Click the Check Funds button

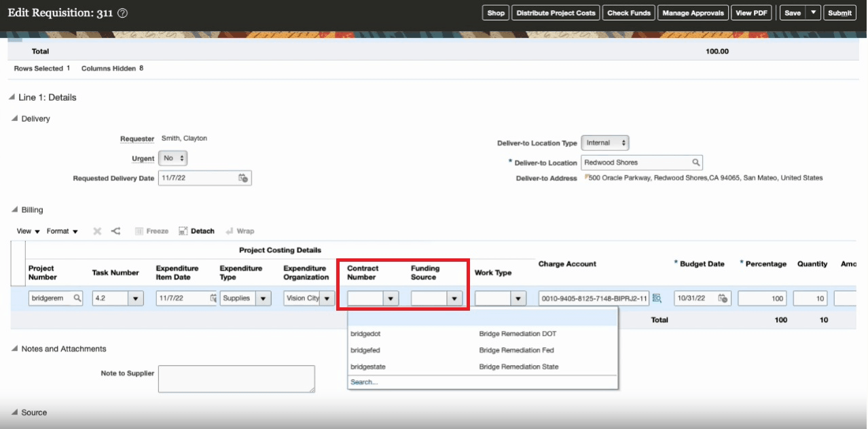click(628, 12)
